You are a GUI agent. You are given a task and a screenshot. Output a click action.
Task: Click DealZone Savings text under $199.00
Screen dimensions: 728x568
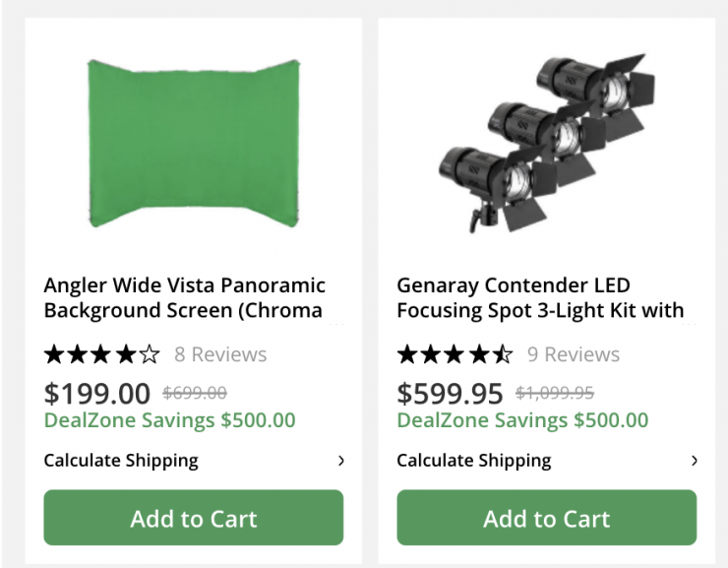(169, 420)
